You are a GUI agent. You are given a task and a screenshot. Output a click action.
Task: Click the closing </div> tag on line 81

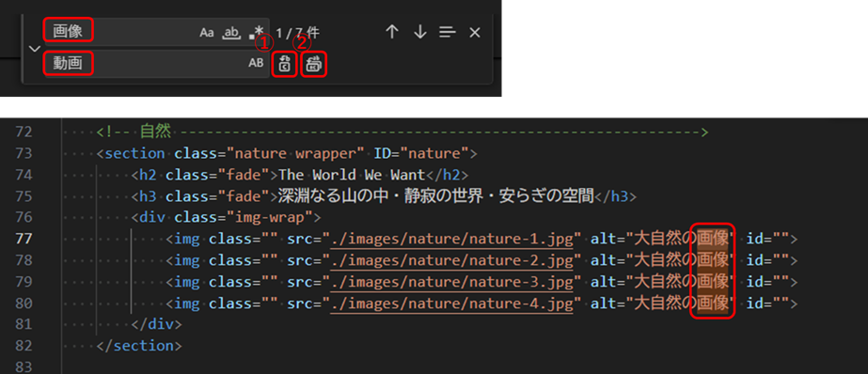point(157,324)
